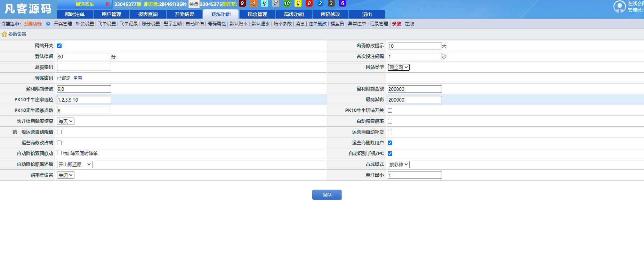Image resolution: width=644 pixels, height=263 pixels.
Task: Click the 超级密码 input field
Action: click(x=84, y=67)
